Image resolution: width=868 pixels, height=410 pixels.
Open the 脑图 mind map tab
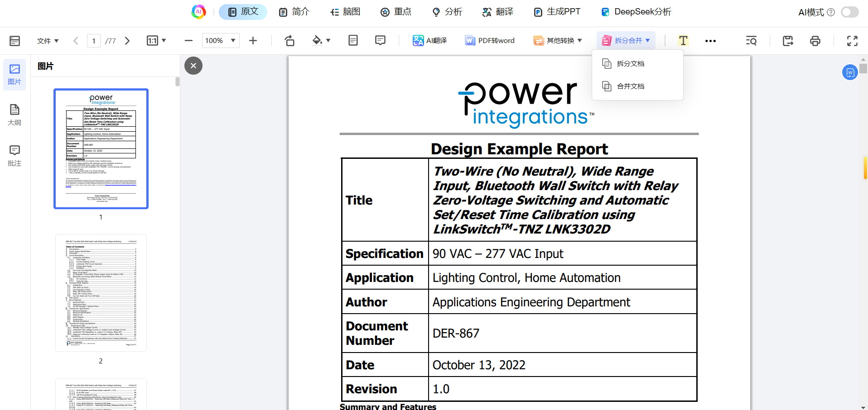pos(345,12)
